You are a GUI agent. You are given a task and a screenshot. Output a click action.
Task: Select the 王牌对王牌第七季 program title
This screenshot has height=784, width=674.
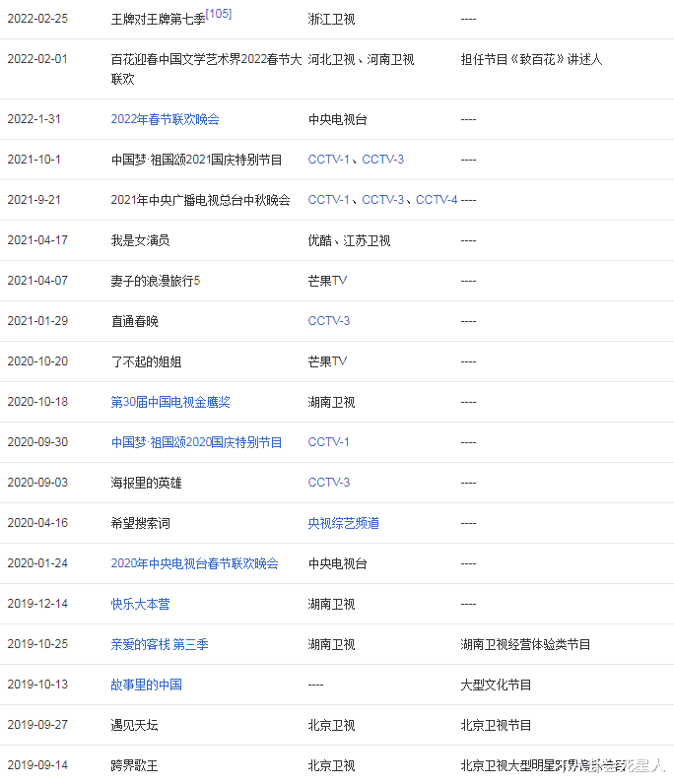[x=158, y=19]
